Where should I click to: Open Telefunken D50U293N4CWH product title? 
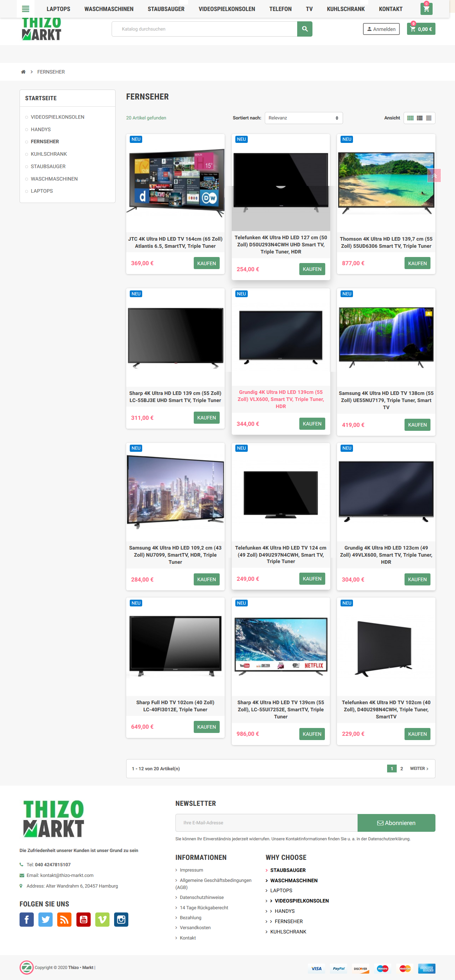click(281, 245)
